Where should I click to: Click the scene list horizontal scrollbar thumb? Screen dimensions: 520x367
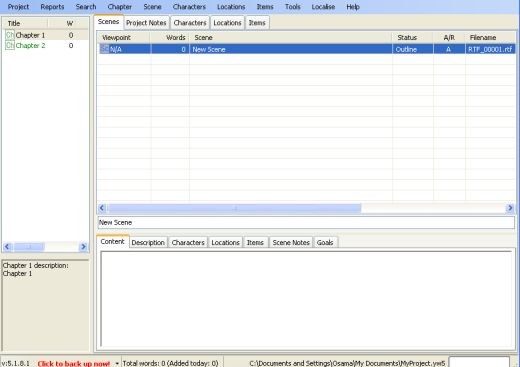point(234,208)
